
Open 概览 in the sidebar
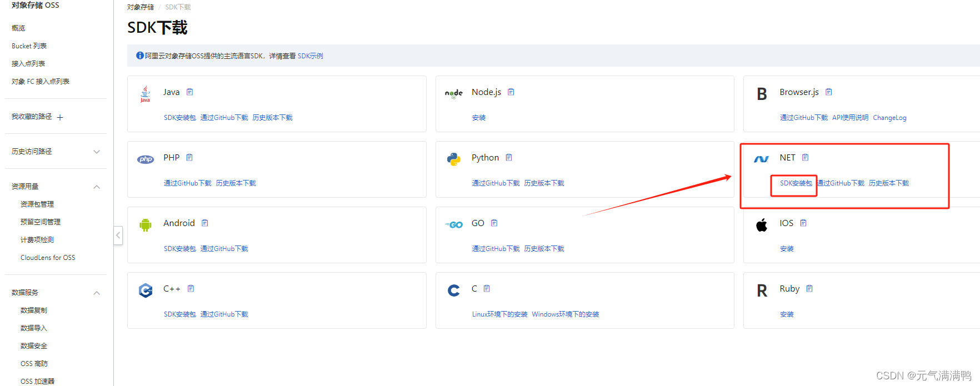click(18, 28)
